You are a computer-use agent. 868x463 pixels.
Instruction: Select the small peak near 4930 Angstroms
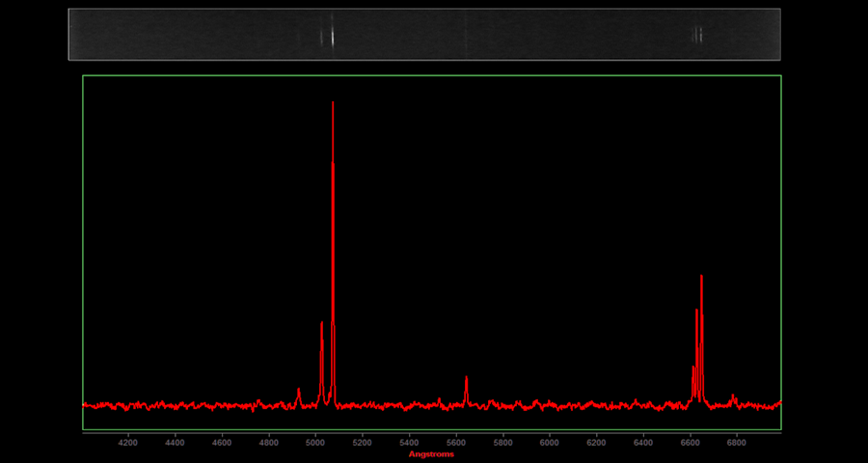pos(299,391)
